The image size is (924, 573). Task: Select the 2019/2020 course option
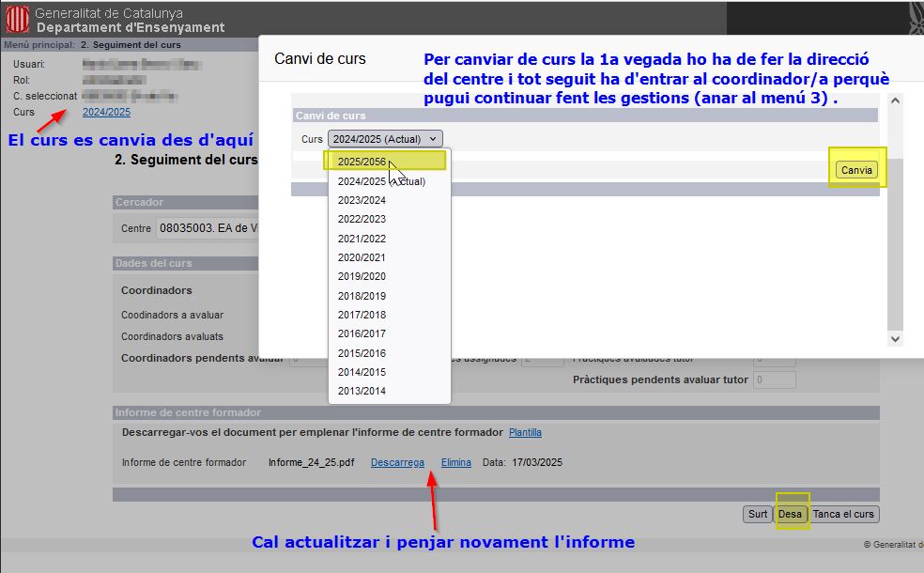point(362,276)
